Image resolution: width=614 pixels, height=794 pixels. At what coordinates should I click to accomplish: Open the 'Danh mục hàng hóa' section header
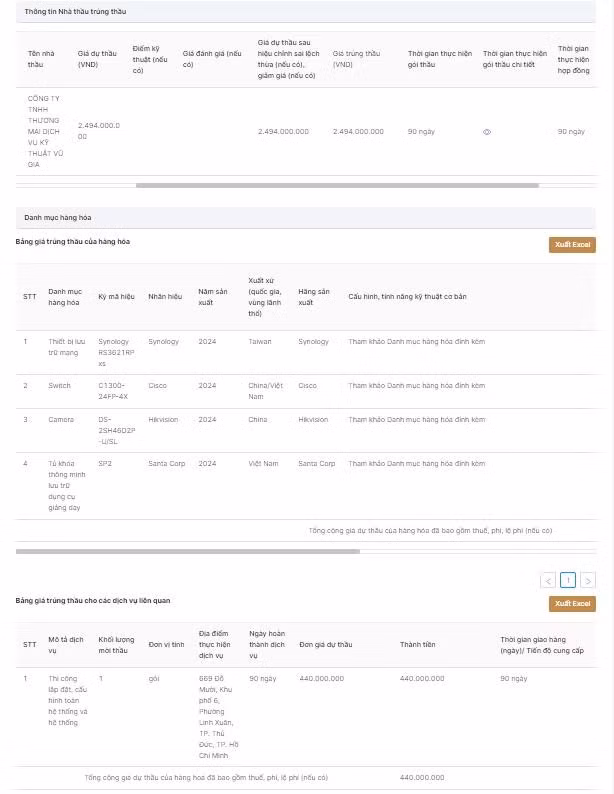58,217
